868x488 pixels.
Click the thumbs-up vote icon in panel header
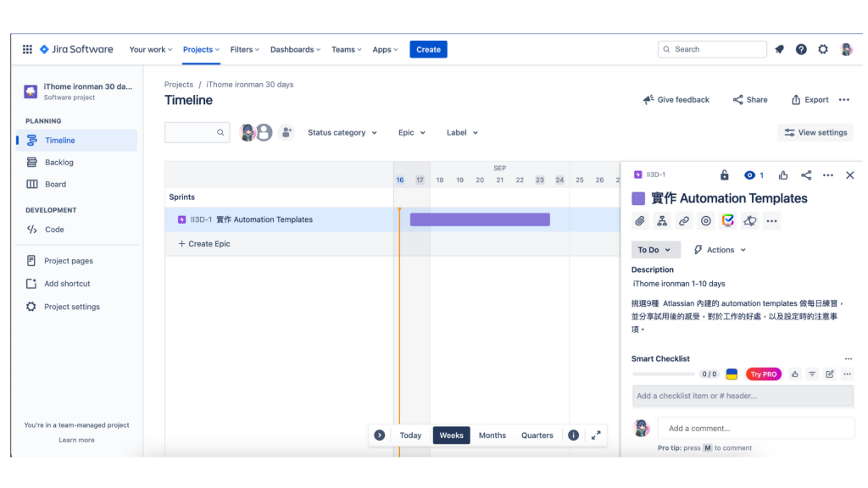(782, 175)
